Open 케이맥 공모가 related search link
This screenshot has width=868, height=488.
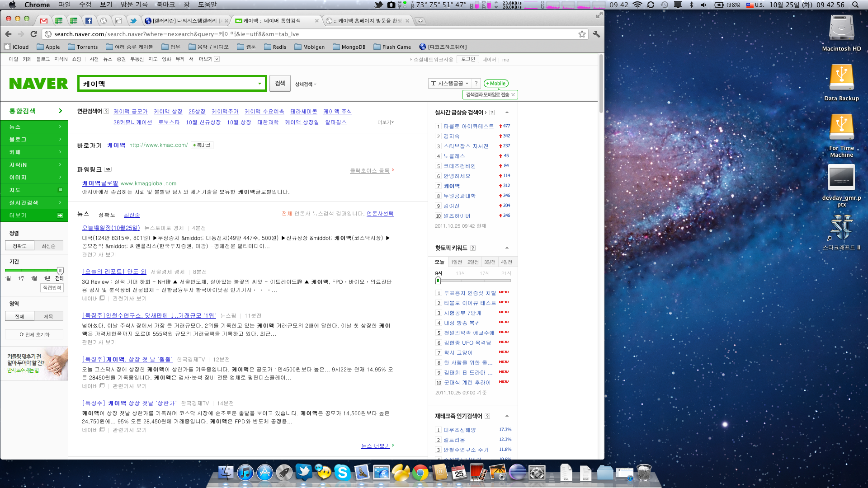[x=131, y=111]
